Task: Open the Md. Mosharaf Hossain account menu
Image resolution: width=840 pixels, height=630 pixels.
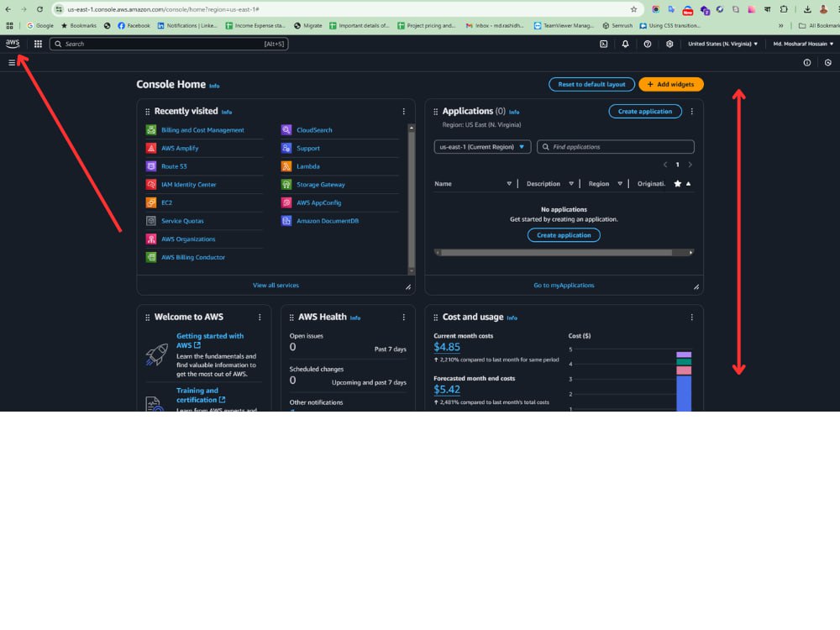Action: pos(803,44)
